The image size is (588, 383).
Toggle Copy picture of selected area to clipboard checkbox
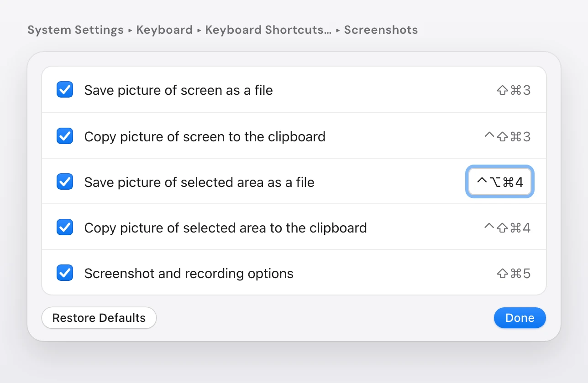65,227
